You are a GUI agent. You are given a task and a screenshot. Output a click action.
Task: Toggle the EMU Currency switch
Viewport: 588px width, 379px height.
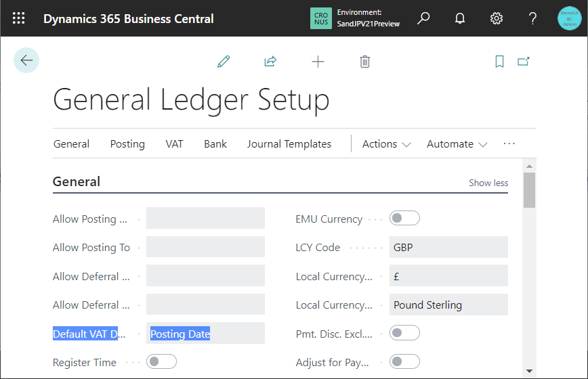click(x=404, y=218)
